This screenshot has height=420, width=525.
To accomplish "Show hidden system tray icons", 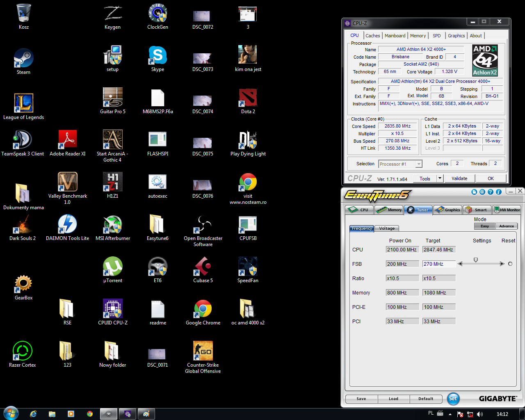I will pyautogui.click(x=450, y=414).
